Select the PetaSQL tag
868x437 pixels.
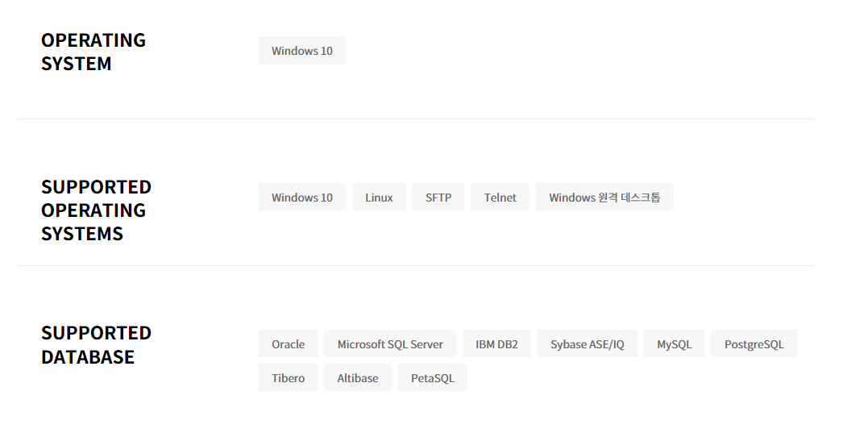click(432, 378)
